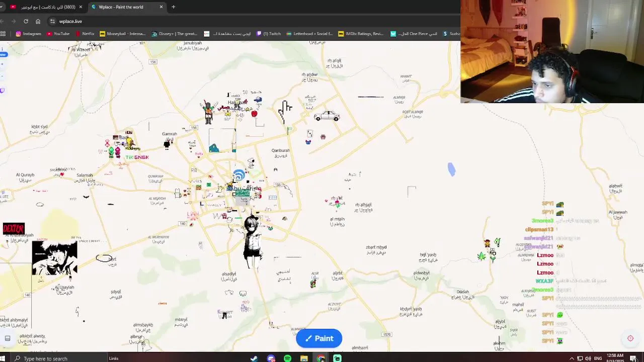Open the notification center icon

point(633,358)
